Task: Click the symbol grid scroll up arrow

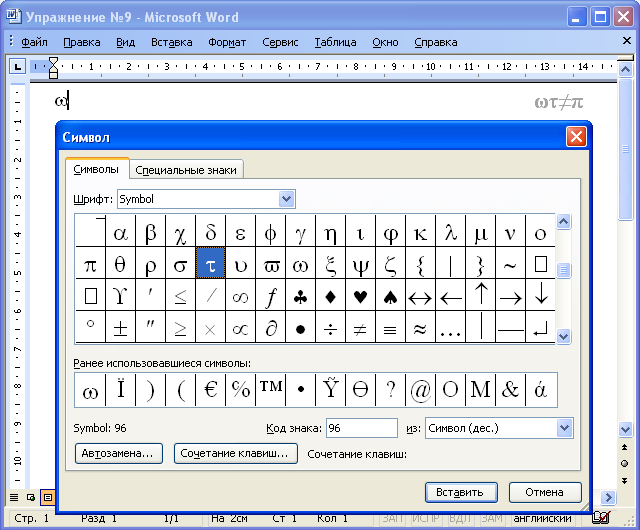Action: tap(564, 222)
